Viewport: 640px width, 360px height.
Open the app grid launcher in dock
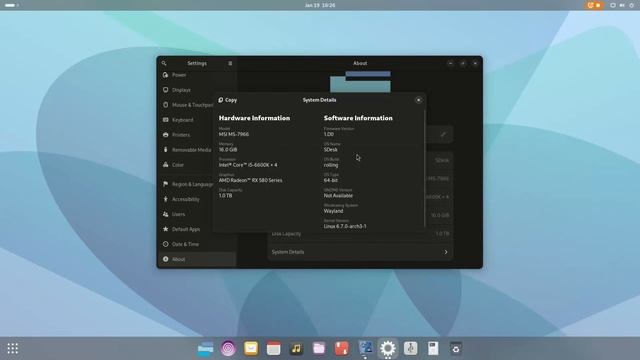pyautogui.click(x=13, y=349)
